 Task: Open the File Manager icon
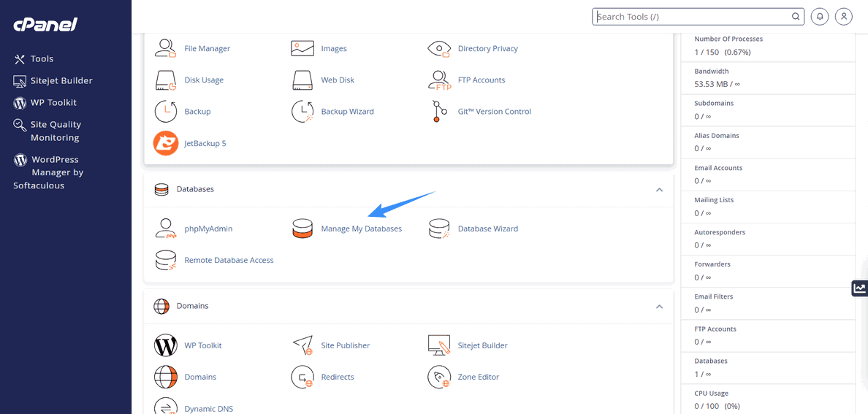166,48
